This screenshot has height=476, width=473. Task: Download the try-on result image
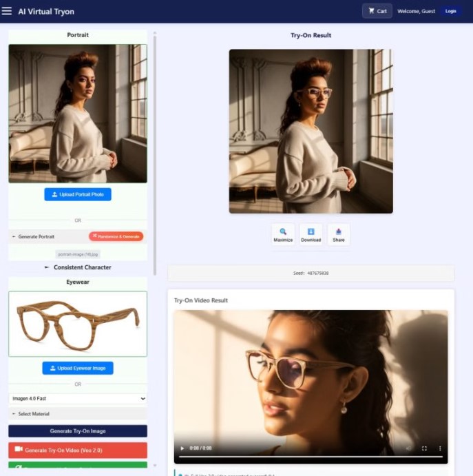311,234
